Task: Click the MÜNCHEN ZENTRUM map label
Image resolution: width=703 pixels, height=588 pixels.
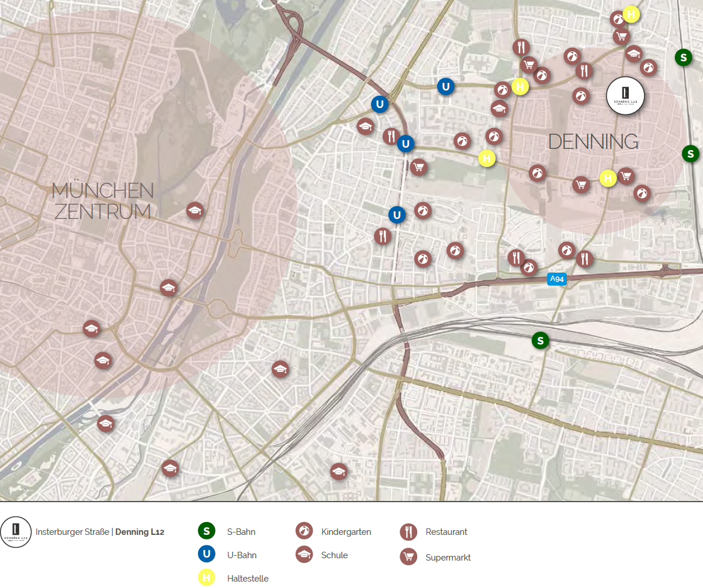Action: [x=103, y=201]
